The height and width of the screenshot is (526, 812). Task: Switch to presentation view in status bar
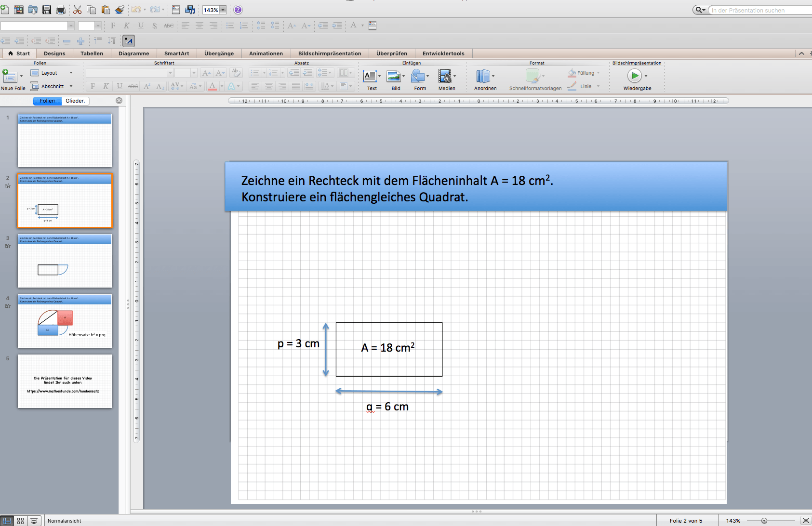(34, 521)
